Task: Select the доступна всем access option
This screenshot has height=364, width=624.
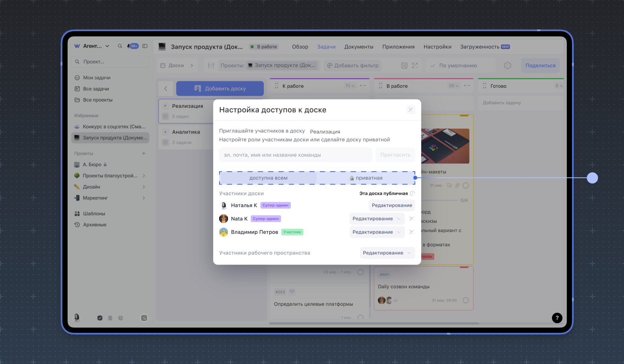Action: point(268,178)
